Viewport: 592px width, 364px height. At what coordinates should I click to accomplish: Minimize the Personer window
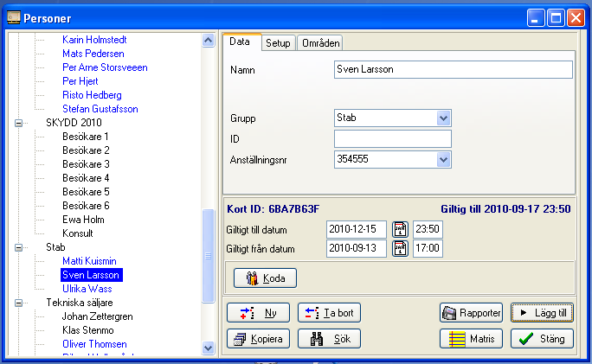click(536, 18)
